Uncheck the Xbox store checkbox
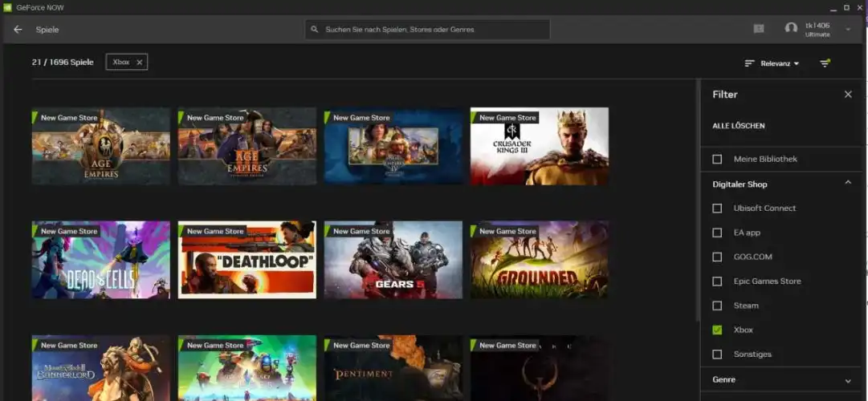Image resolution: width=868 pixels, height=401 pixels. point(717,330)
